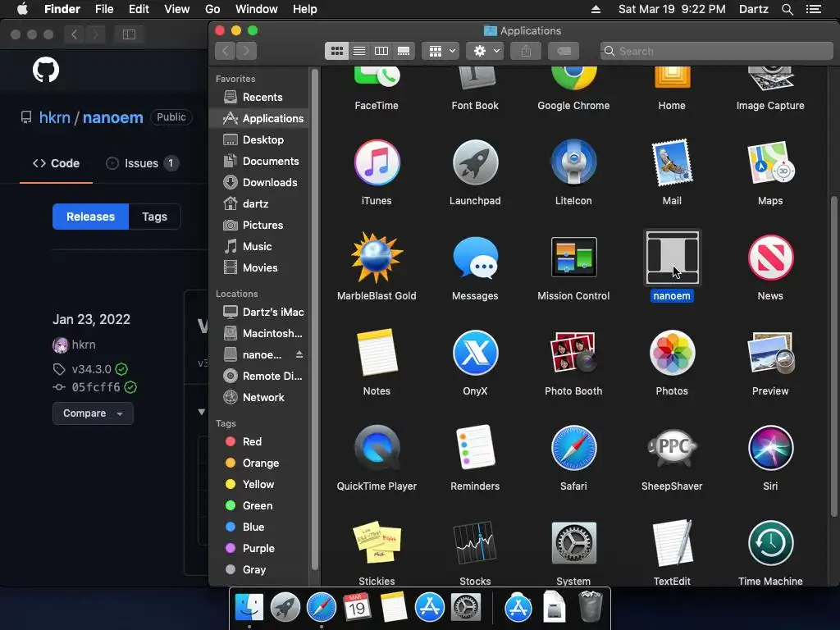Viewport: 840px width, 630px height.
Task: Open the group-by arrangement dropdown
Action: point(441,51)
